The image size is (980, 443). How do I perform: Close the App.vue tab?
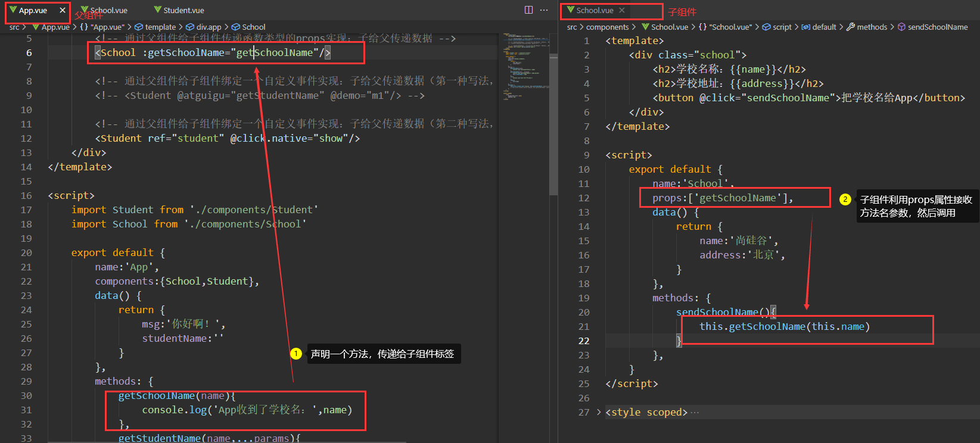[63, 10]
